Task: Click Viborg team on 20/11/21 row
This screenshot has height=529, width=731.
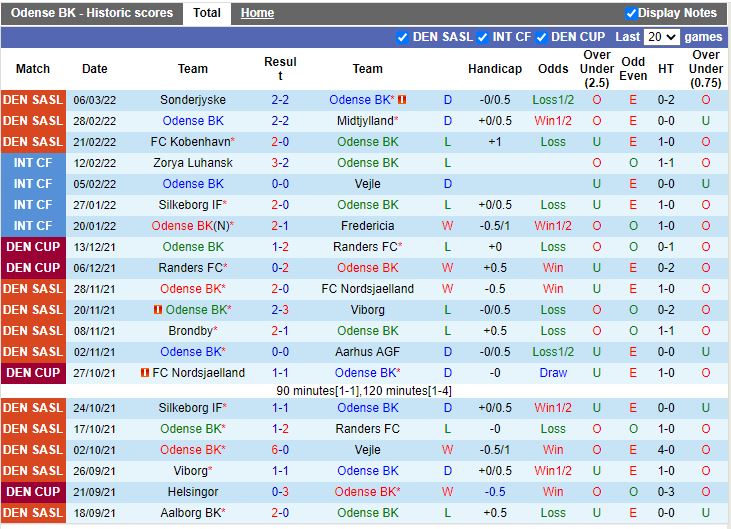Action: (x=367, y=309)
